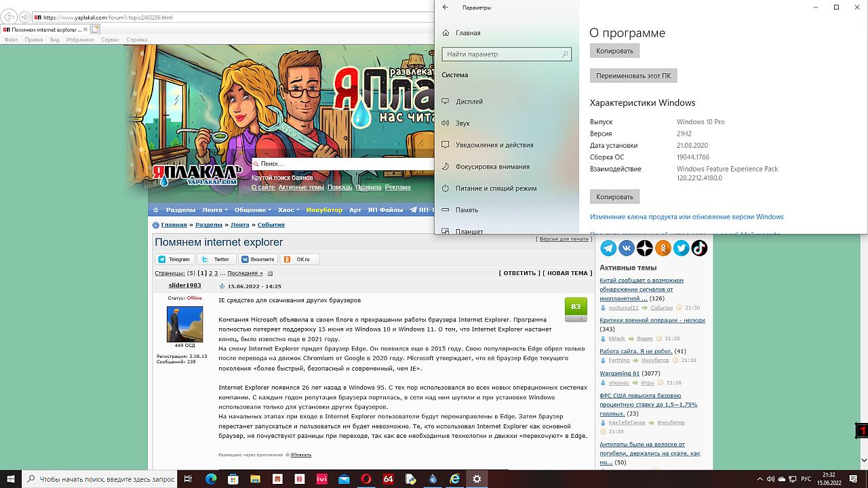Open the Вид menu
Screen dimensions: 868x488
[x=55, y=40]
